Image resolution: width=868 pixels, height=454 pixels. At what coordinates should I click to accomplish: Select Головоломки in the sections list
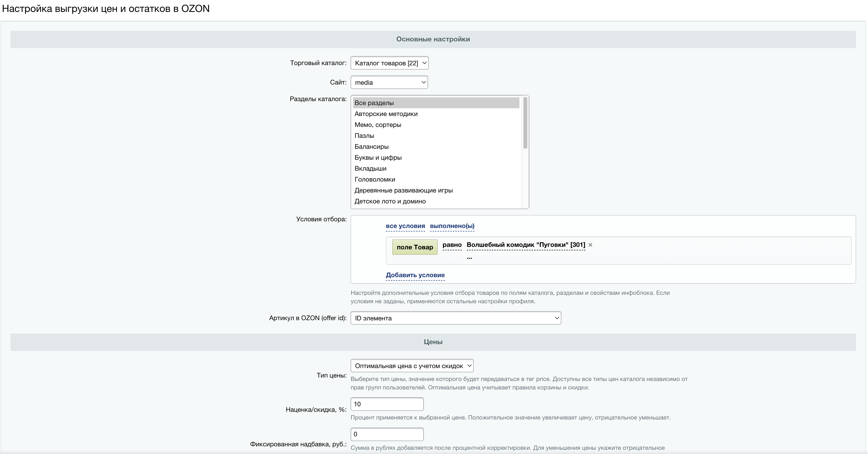pyautogui.click(x=436, y=179)
